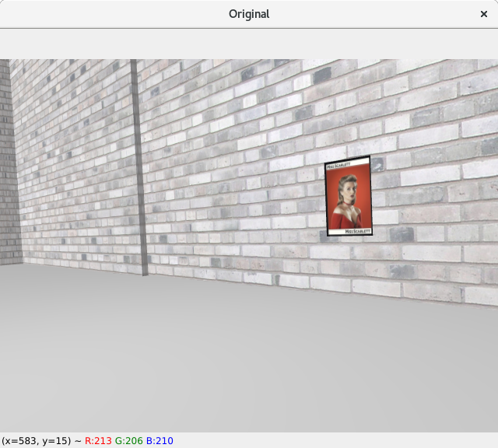Click the brick wall right of the poster
498x448 pixels.
(x=436, y=202)
